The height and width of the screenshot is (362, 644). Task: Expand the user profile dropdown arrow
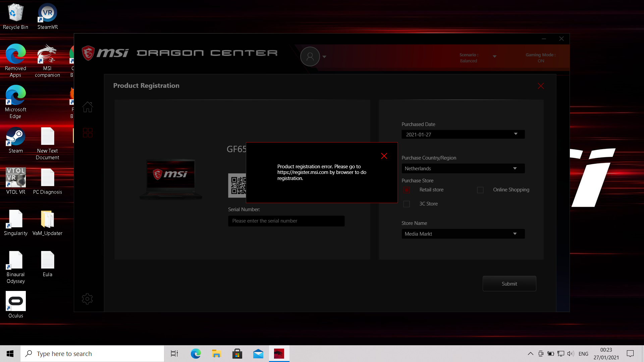(324, 57)
